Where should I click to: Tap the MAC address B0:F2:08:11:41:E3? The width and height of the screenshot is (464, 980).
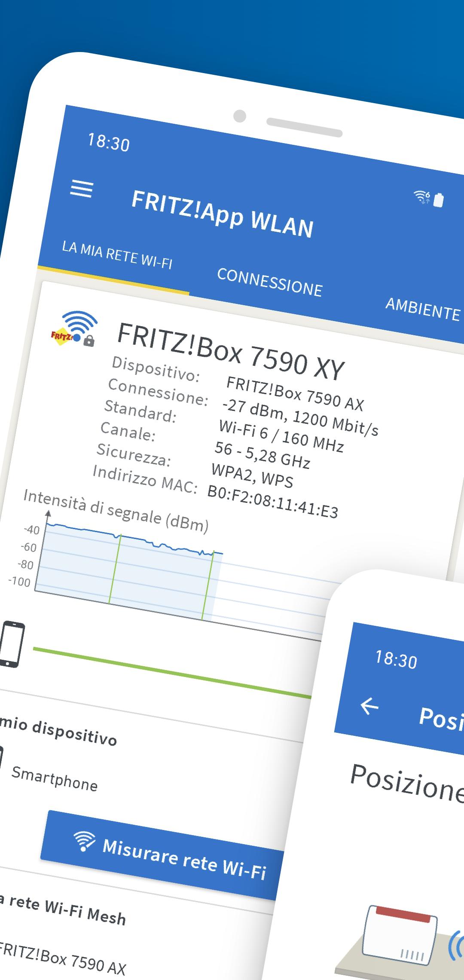coord(272,502)
